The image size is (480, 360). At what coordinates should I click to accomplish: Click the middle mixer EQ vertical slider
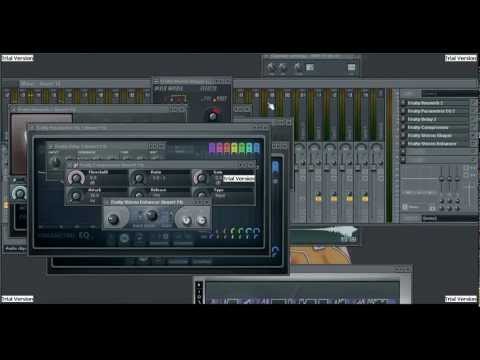pyautogui.click(x=450, y=178)
